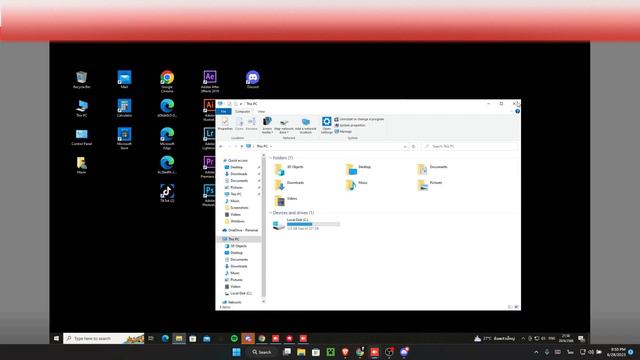Open the Local Disk (C:) drive in the main pane
This screenshot has height=360, width=640.
[306, 224]
